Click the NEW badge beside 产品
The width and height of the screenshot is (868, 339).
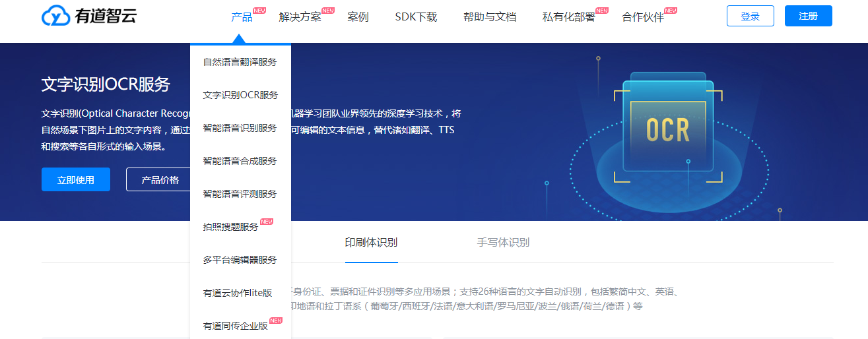[259, 11]
